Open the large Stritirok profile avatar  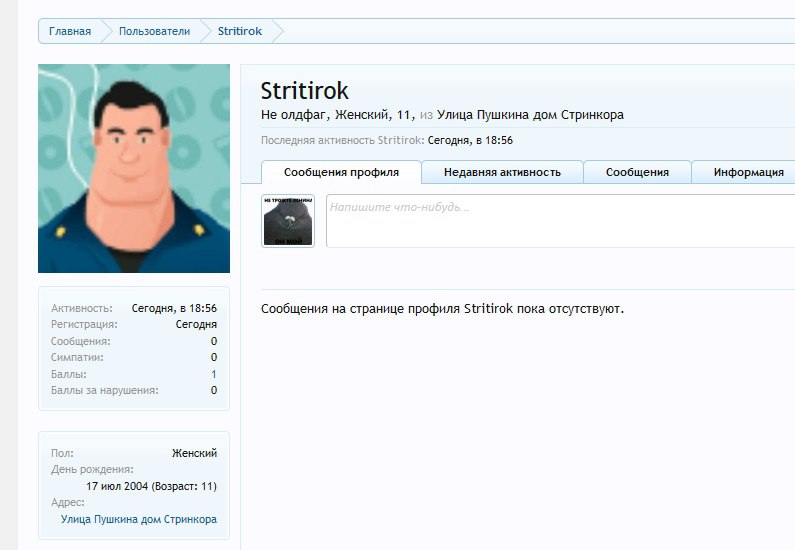134,168
